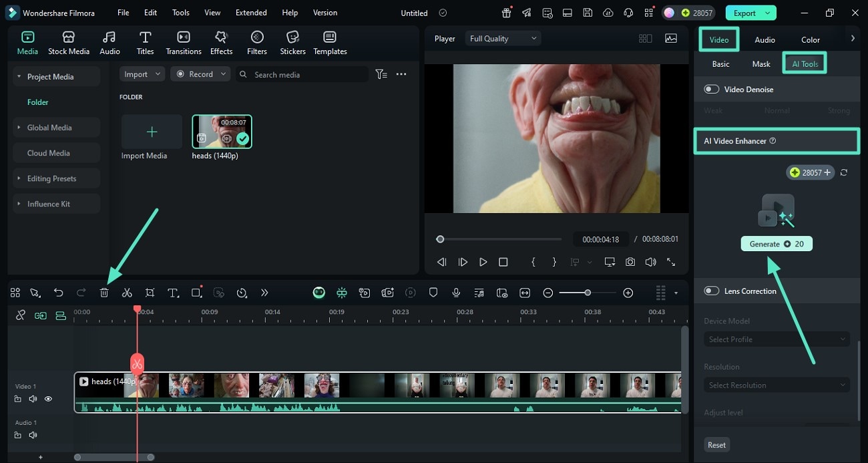Click the AI Video Enhancer help icon
The image size is (868, 463).
coord(773,141)
